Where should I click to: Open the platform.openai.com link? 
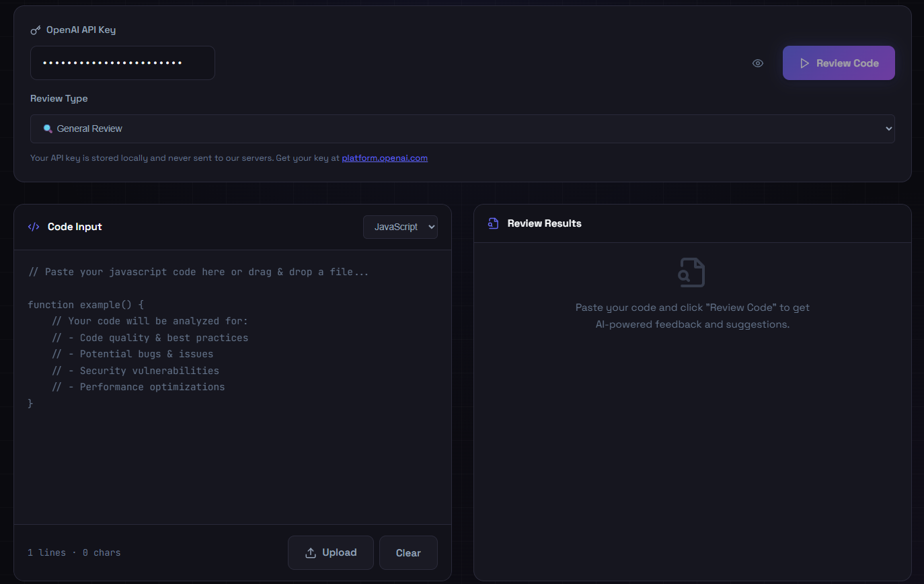(385, 157)
